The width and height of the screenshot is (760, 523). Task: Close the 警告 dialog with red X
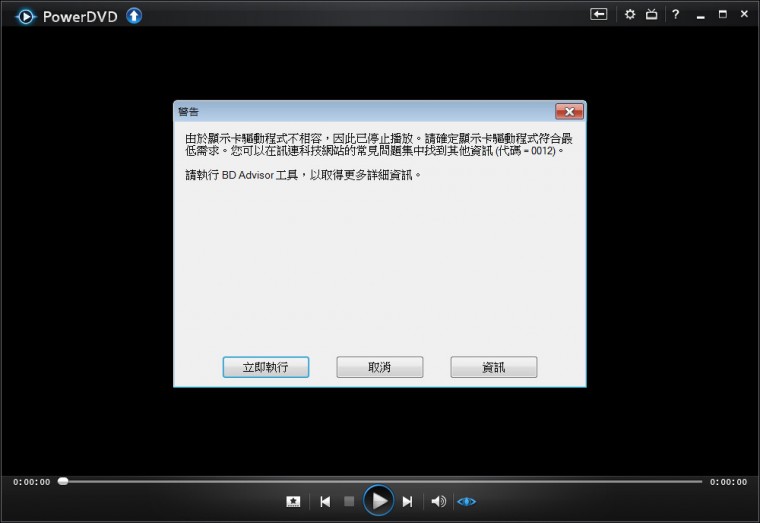pos(570,111)
